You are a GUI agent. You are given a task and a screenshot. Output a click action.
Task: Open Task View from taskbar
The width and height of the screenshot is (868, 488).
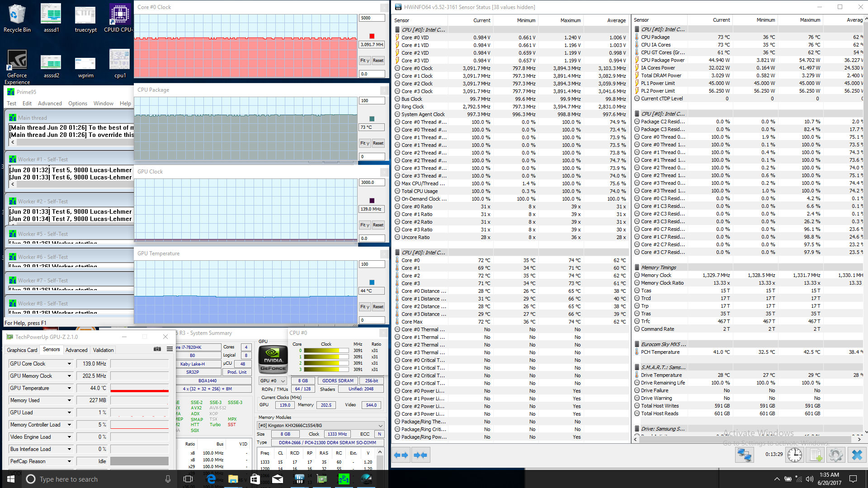[188, 479]
